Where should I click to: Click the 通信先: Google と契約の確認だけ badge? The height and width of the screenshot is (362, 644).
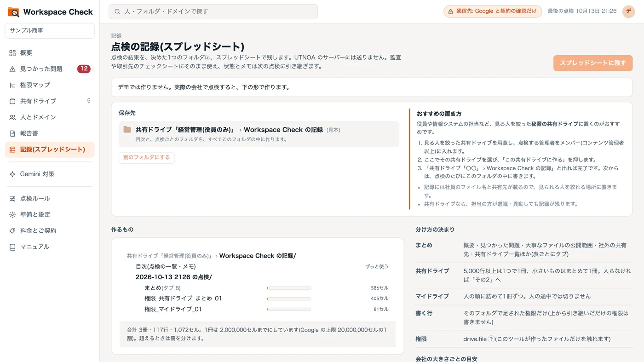(493, 11)
